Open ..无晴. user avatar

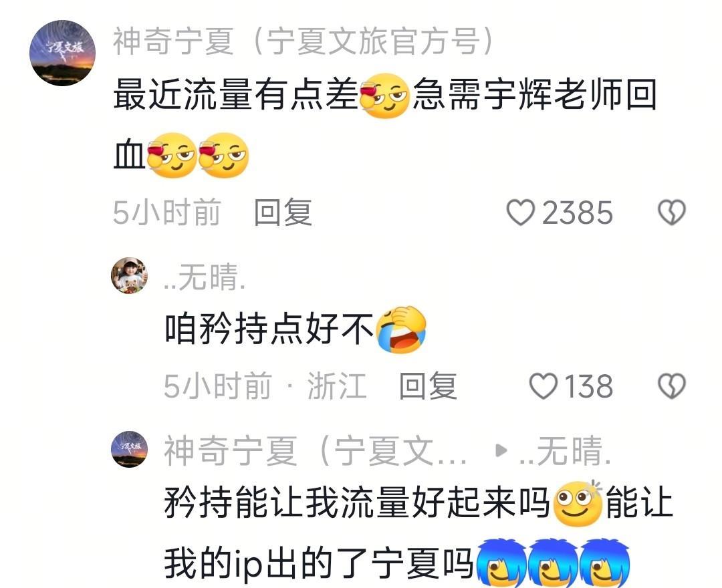[130, 275]
